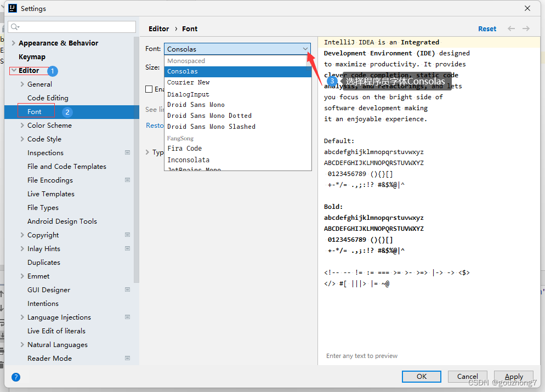Choose Fira Code font option
Image resolution: width=545 pixels, height=392 pixels.
coord(238,149)
